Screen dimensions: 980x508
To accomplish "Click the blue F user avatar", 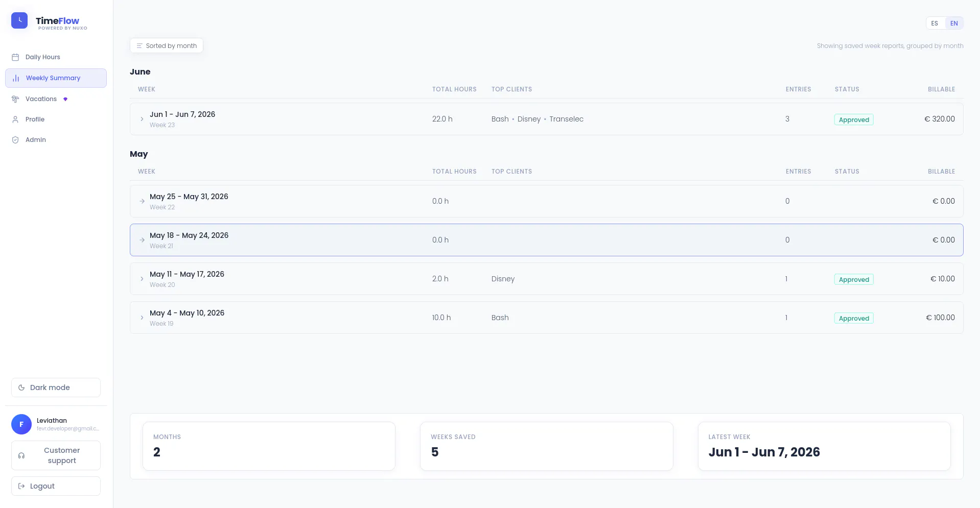I will tap(21, 424).
